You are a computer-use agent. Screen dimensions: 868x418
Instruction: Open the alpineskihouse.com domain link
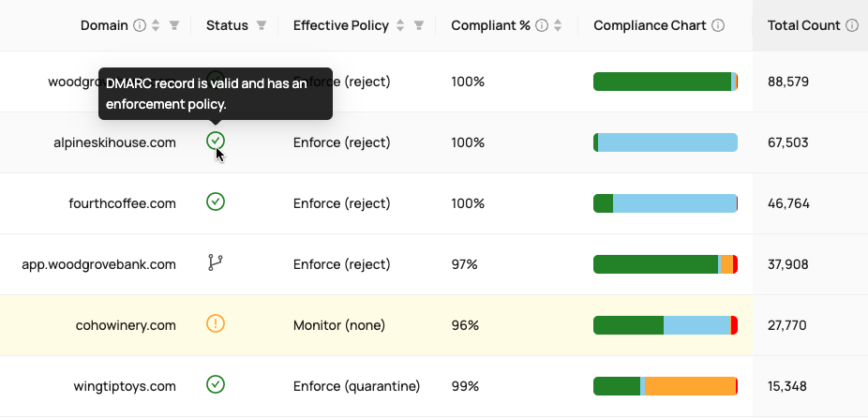click(115, 142)
